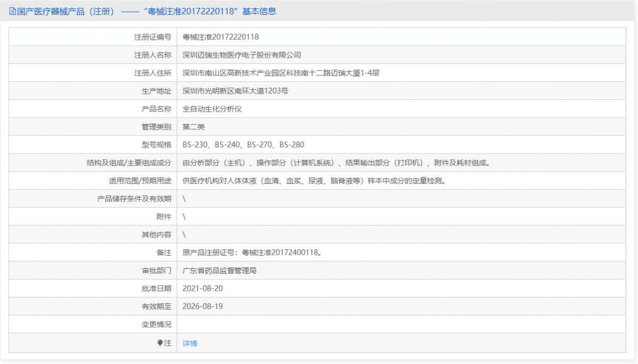This screenshot has height=364, width=638.
Task: Click the 其他内容 label
Action: point(156,235)
